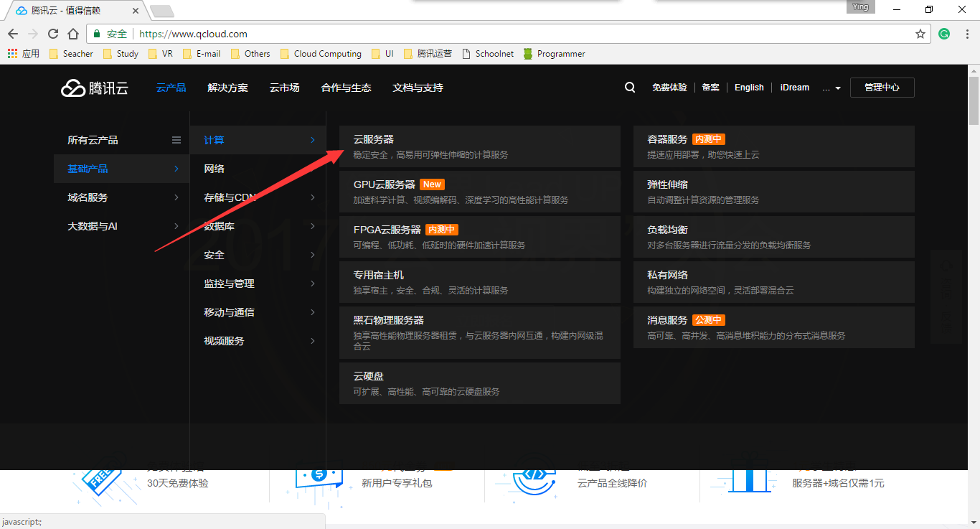980x529 pixels.
Task: Open the 私有网络 product card
Action: pyautogui.click(x=774, y=282)
